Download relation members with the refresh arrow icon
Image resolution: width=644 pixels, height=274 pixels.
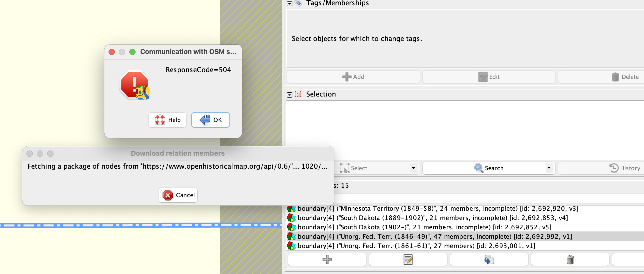(489, 259)
